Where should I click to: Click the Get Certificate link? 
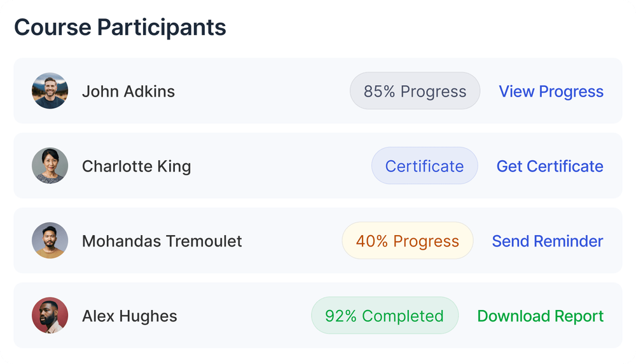550,166
